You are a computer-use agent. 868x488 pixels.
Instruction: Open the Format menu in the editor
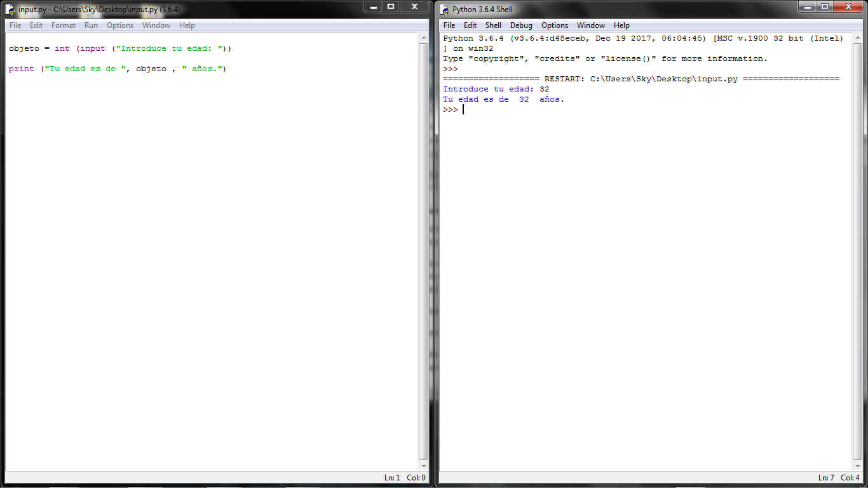pos(64,25)
